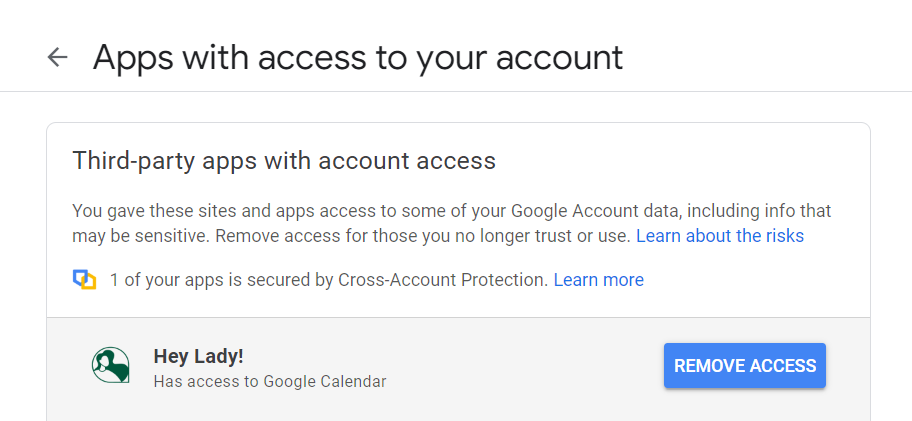Click the "Third-party apps with account access" heading

click(x=284, y=160)
